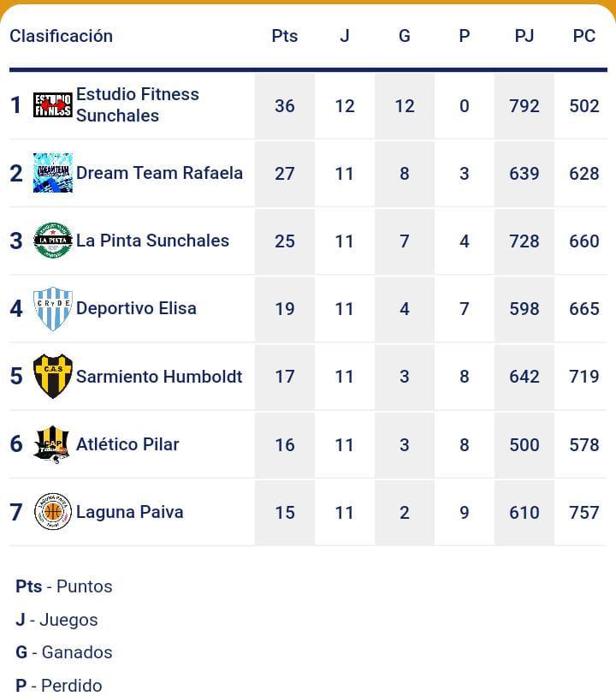Open the Dream Team Rafaela team link

pyautogui.click(x=159, y=173)
